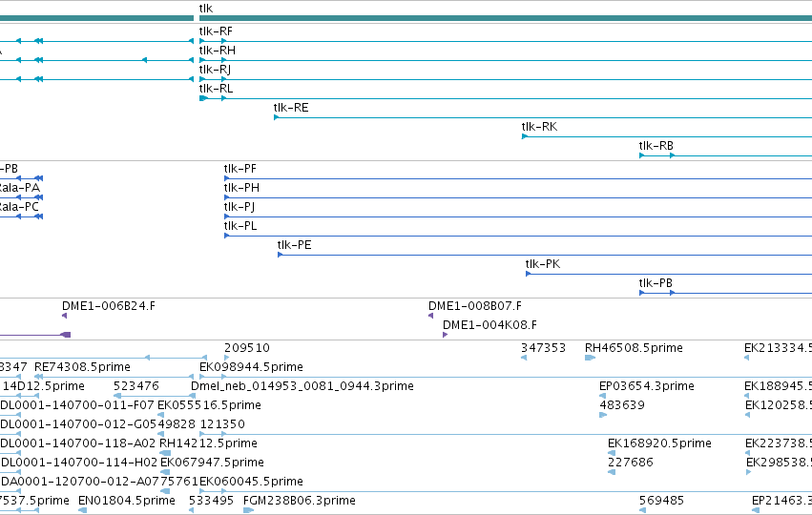Click the FGM238B06.3prime EST label
Screen dimensions: 812x515
(300, 502)
